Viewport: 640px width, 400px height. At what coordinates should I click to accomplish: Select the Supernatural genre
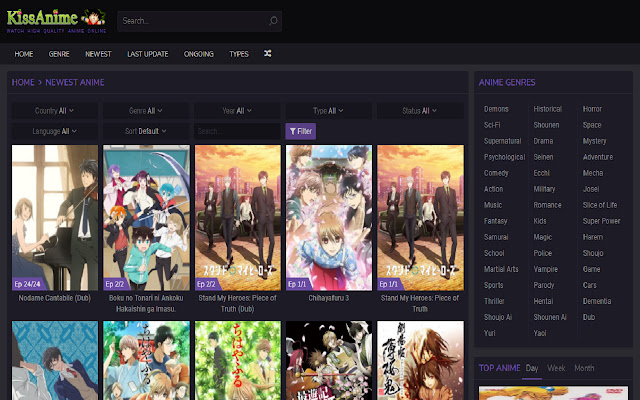pos(502,141)
